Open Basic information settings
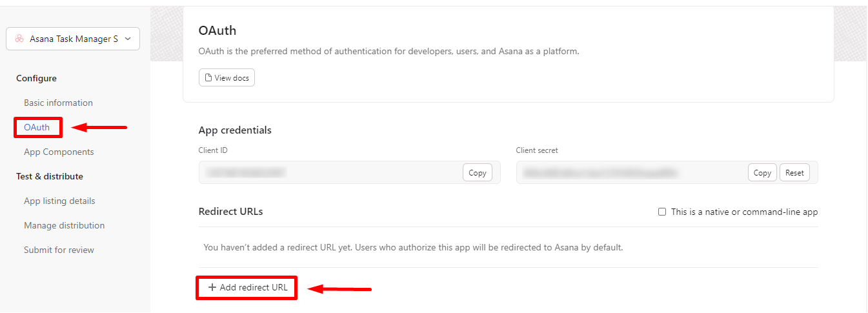 tap(58, 103)
